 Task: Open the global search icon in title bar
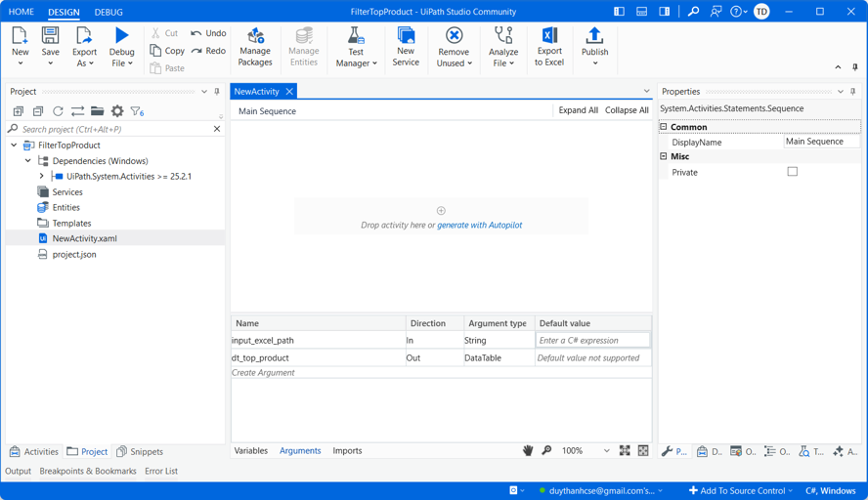pos(693,11)
